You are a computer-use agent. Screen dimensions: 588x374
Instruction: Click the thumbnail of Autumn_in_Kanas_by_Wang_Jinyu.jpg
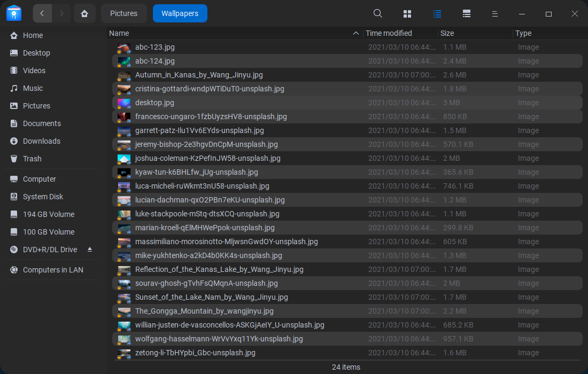[x=123, y=75]
